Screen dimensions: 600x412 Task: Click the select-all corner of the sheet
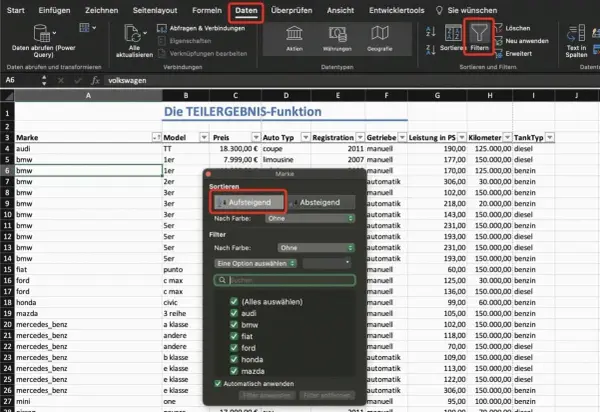[x=7, y=95]
